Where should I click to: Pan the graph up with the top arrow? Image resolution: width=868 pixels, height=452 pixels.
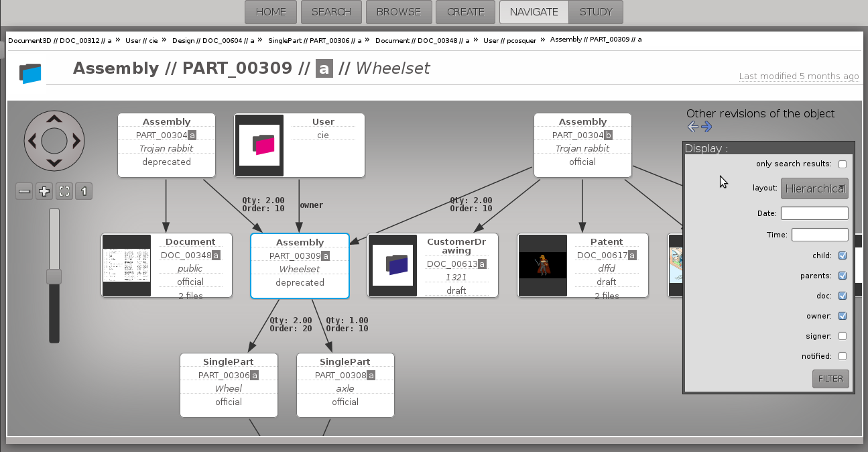click(54, 119)
